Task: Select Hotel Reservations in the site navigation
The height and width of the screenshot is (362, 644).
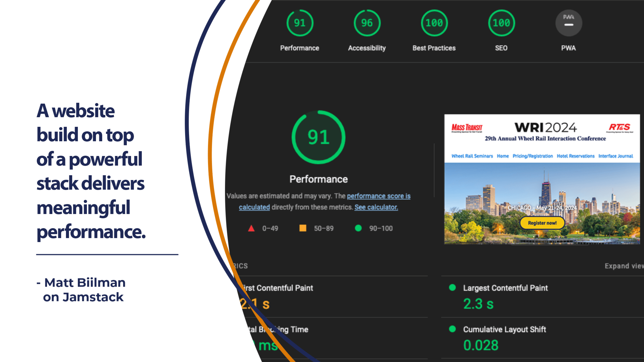Action: pos(575,156)
